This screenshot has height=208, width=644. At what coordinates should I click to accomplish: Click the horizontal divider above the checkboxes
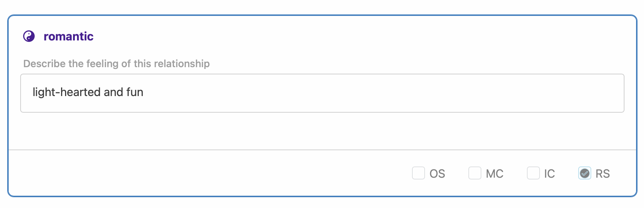322,150
